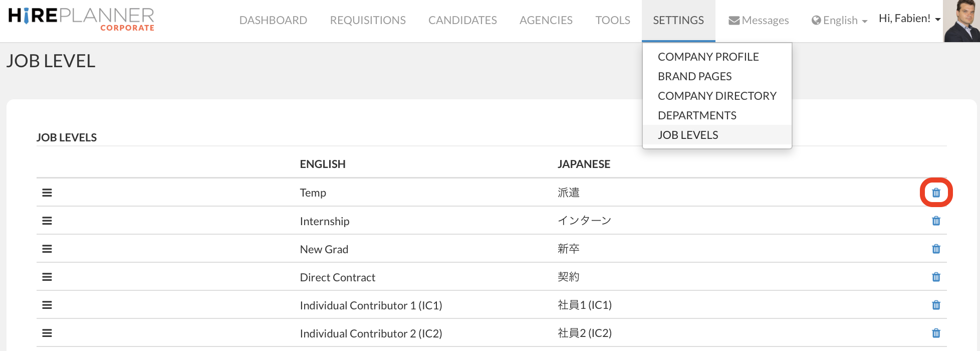Open the Settings navigation menu

tap(678, 21)
